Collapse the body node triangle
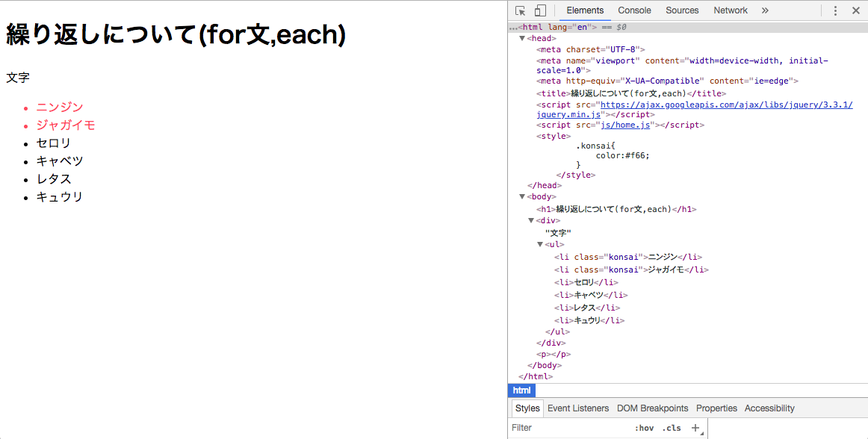868x439 pixels. pyautogui.click(x=522, y=196)
